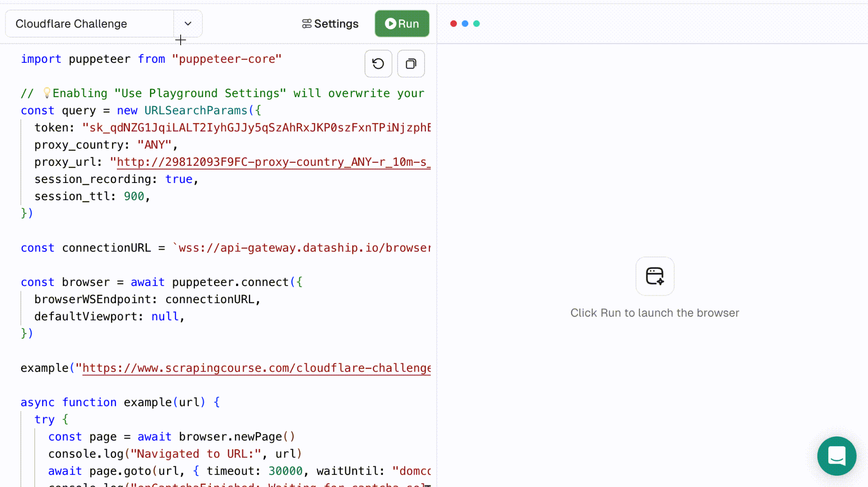This screenshot has width=868, height=487.
Task: Click the 'import puppeteer' line
Action: pos(151,59)
